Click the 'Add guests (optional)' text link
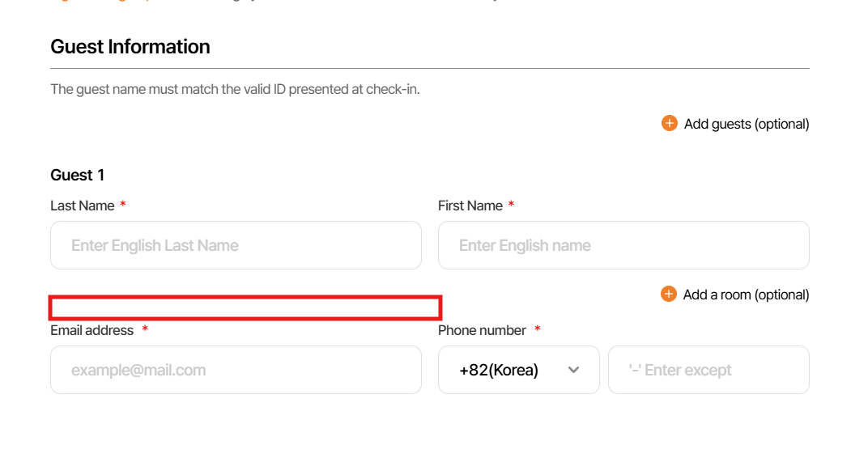 pyautogui.click(x=746, y=124)
